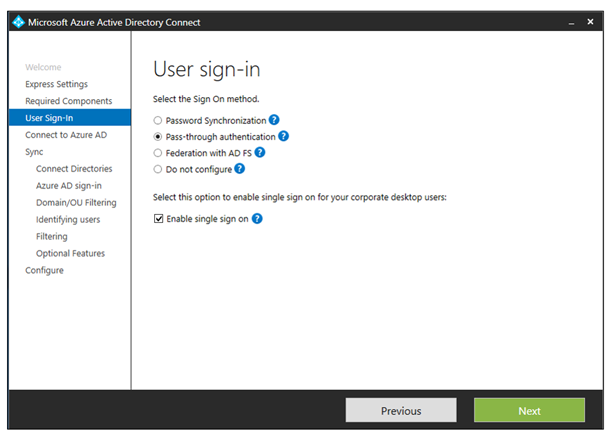The width and height of the screenshot is (615, 436).
Task: Open Filtering step in sidebar
Action: click(x=52, y=236)
